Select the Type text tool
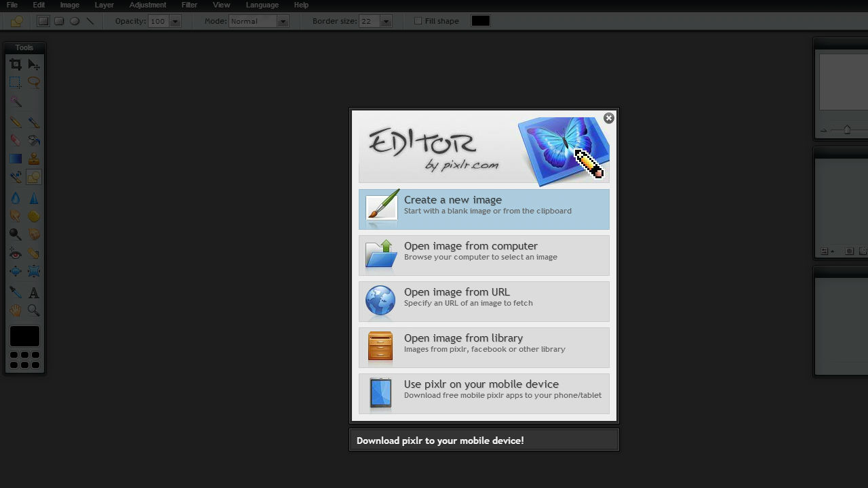This screenshot has height=488, width=868. 34,292
